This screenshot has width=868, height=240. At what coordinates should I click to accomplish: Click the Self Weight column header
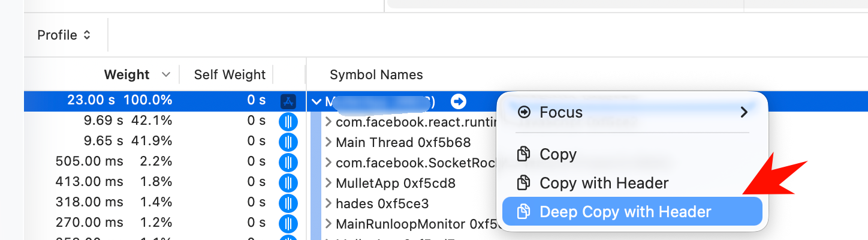pos(230,74)
